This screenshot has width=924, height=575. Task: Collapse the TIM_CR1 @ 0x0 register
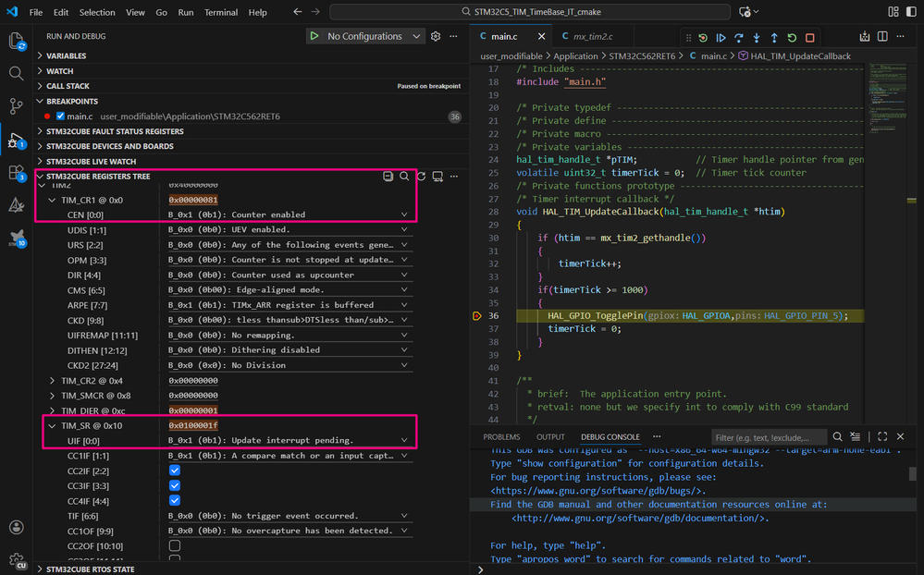click(52, 201)
